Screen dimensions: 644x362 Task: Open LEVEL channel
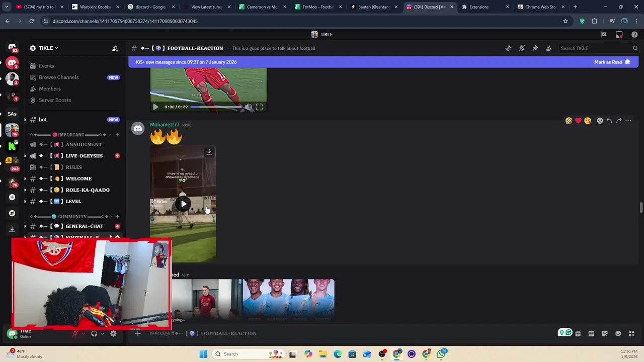[x=74, y=202]
